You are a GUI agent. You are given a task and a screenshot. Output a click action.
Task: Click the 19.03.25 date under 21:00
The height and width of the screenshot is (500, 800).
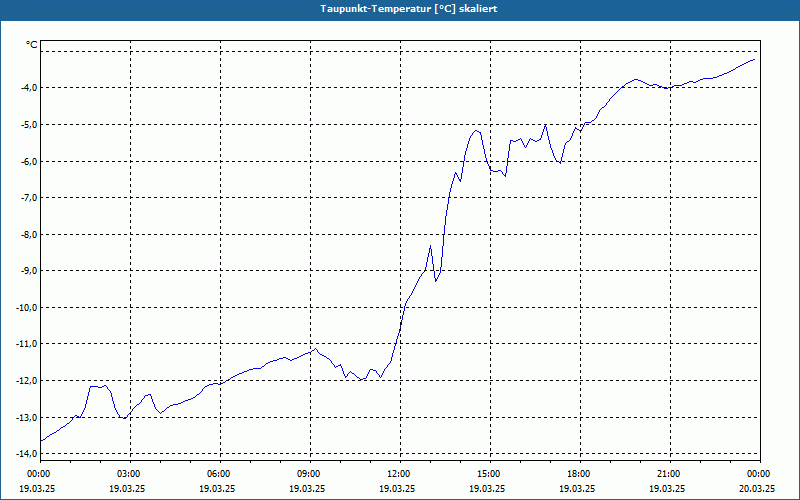click(x=667, y=488)
